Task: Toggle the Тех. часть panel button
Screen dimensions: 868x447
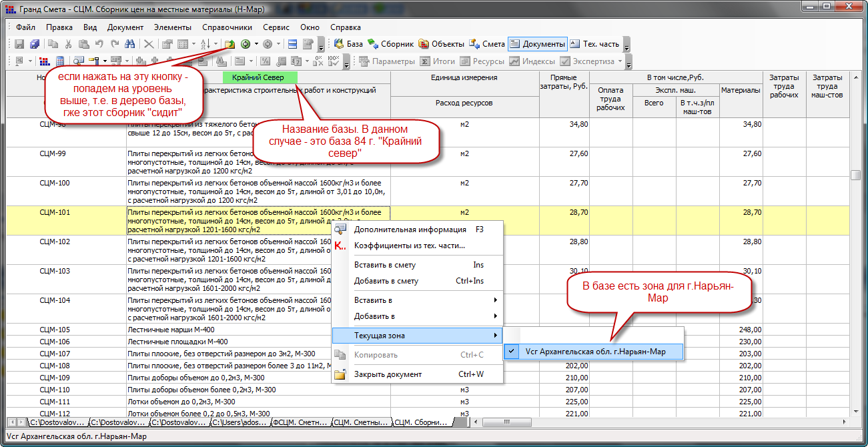Action: (x=594, y=44)
